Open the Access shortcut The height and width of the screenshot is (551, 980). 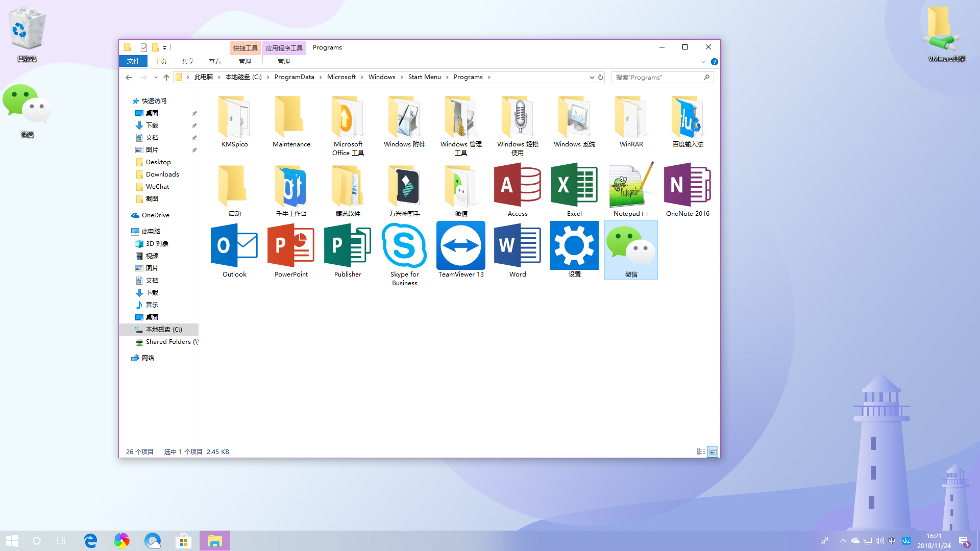point(517,185)
